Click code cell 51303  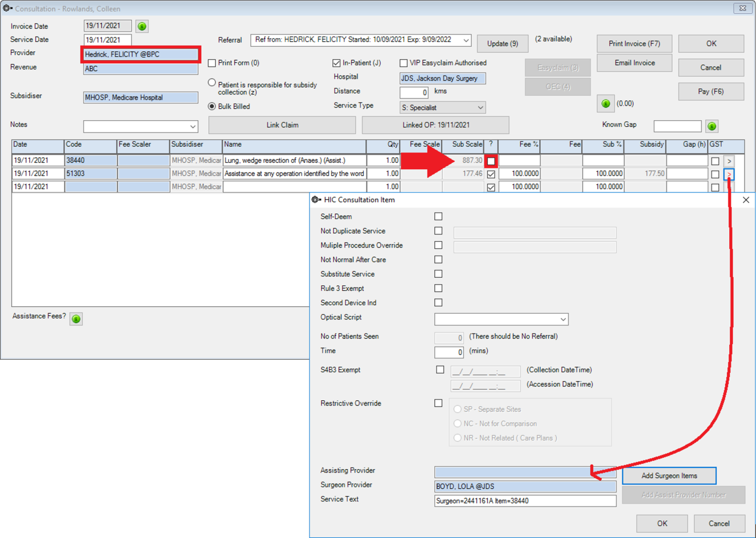(91, 174)
